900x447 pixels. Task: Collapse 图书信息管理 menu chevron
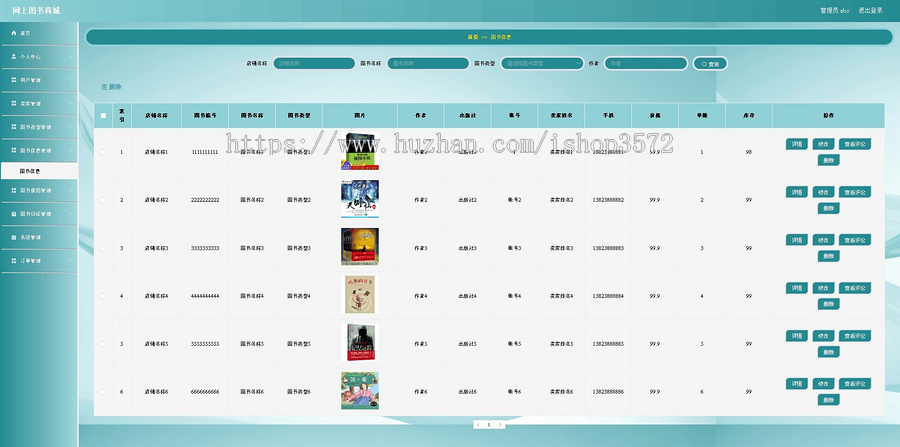(71, 150)
